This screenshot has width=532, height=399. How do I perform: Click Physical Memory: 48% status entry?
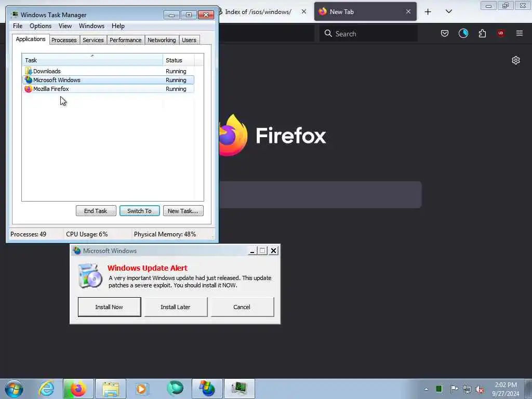[x=165, y=234]
